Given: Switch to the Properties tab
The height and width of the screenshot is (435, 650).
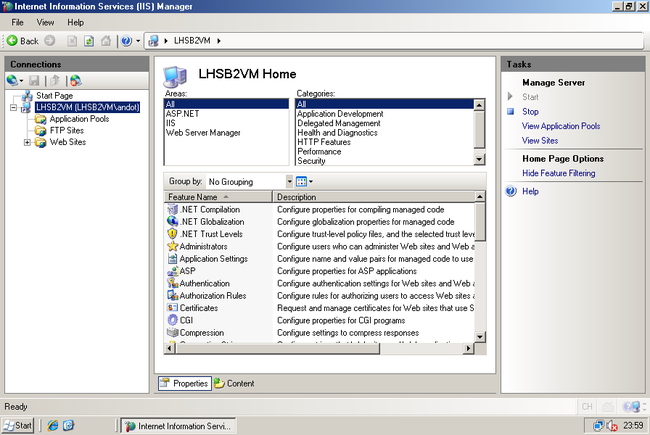Looking at the screenshot, I should pos(184,384).
